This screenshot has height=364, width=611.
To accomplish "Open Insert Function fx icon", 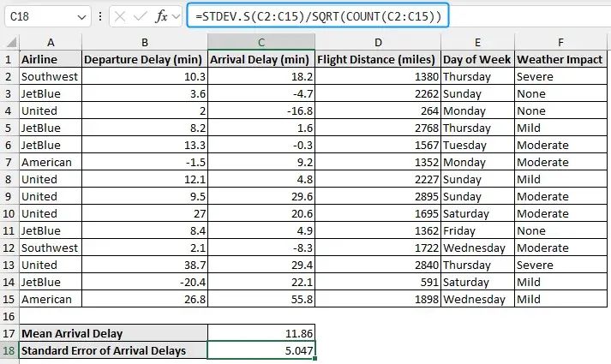I will (x=161, y=16).
